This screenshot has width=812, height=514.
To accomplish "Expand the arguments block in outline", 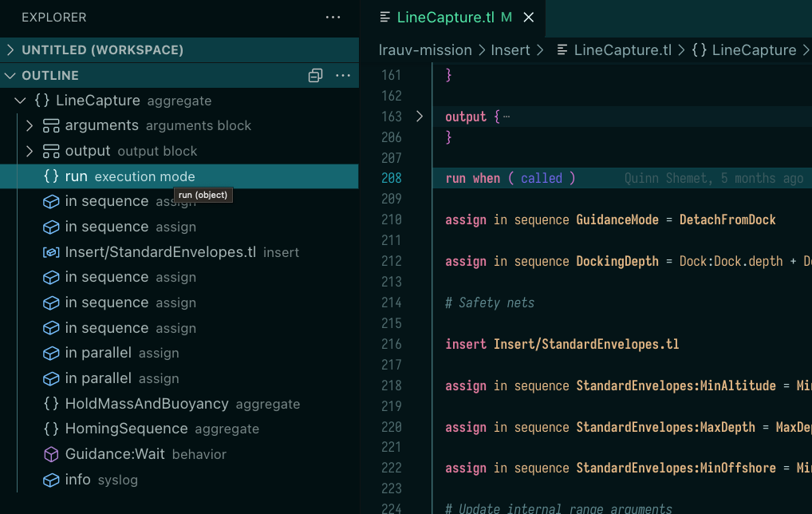I will (30, 126).
